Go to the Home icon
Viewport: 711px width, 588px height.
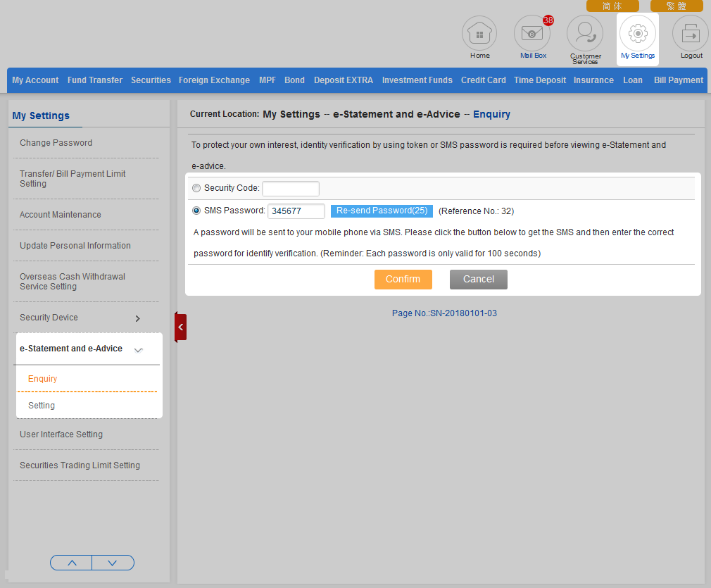pos(479,34)
